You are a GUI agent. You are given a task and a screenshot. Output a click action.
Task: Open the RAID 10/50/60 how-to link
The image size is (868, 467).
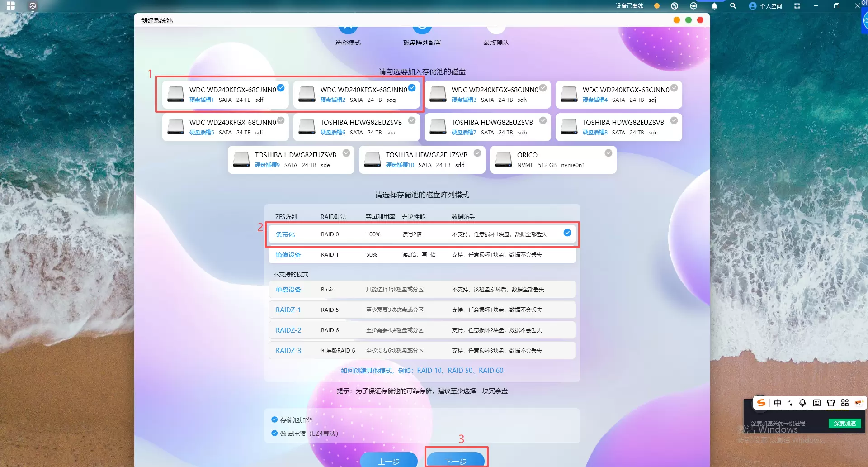[x=422, y=371]
